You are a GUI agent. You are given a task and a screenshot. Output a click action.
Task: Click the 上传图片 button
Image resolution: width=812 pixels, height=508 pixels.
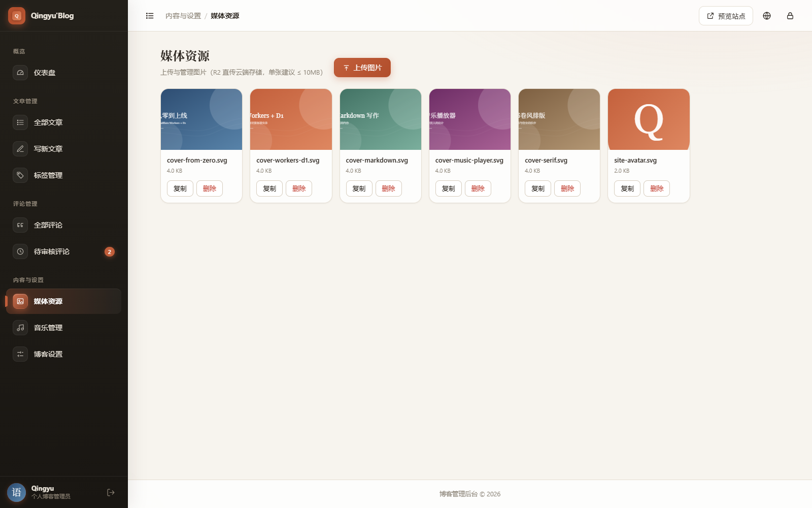(x=362, y=68)
